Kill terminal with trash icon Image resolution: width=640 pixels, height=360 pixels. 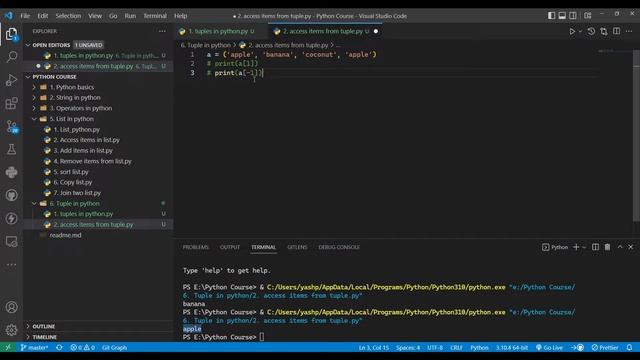[x=607, y=247]
